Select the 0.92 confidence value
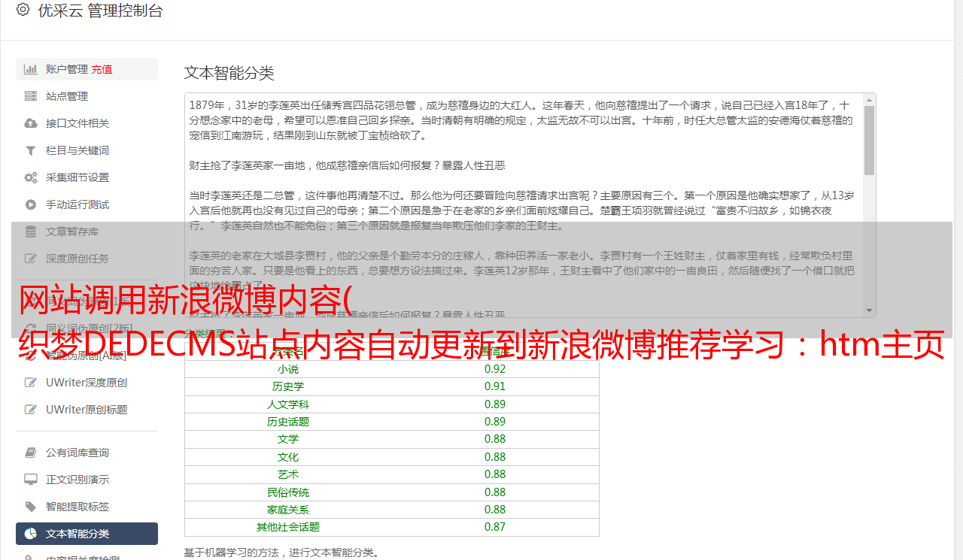Screen dimensions: 963x560 click(x=495, y=369)
